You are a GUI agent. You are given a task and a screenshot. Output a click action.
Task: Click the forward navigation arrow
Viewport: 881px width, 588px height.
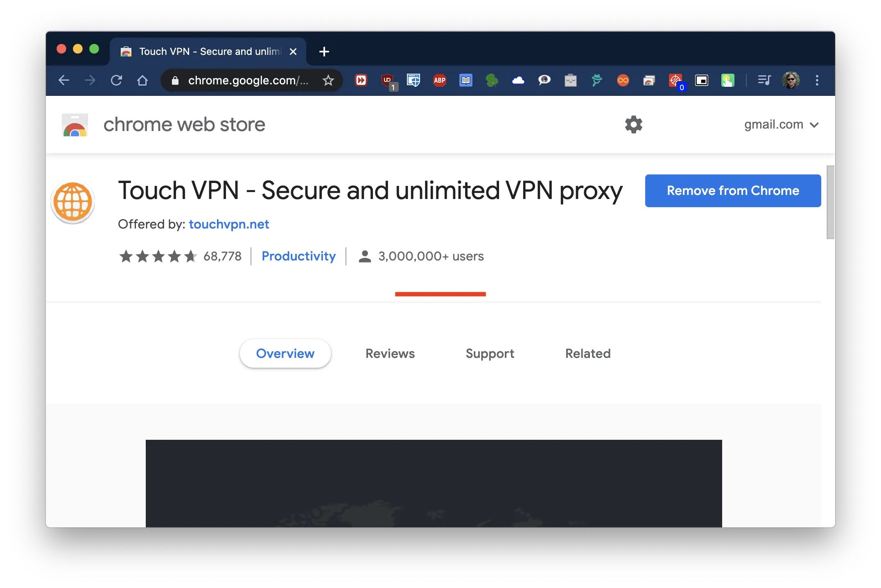[x=90, y=80]
